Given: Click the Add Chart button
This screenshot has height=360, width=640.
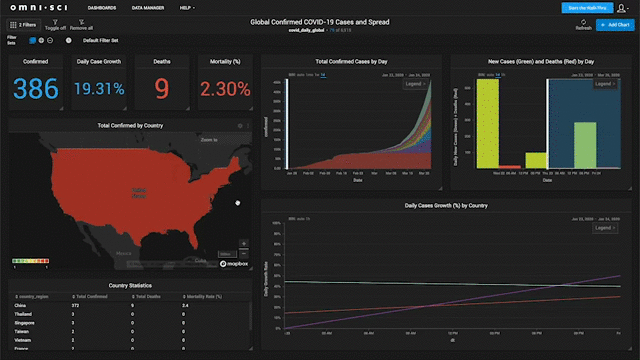Looking at the screenshot, I should [615, 25].
